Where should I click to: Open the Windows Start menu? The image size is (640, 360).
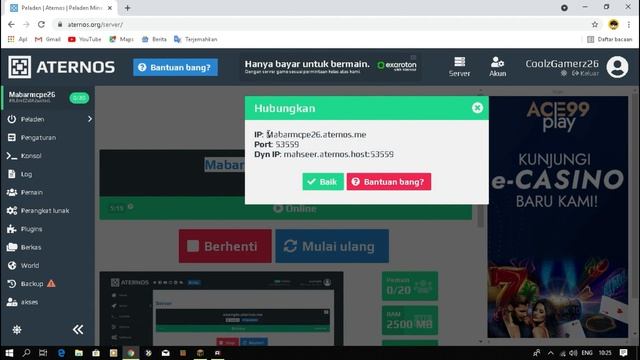tap(9, 353)
